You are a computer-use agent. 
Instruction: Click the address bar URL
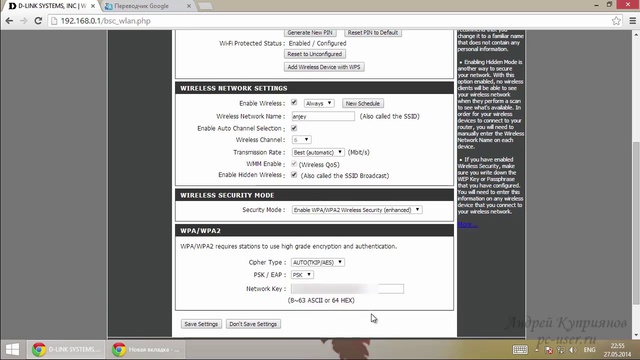pyautogui.click(x=106, y=21)
